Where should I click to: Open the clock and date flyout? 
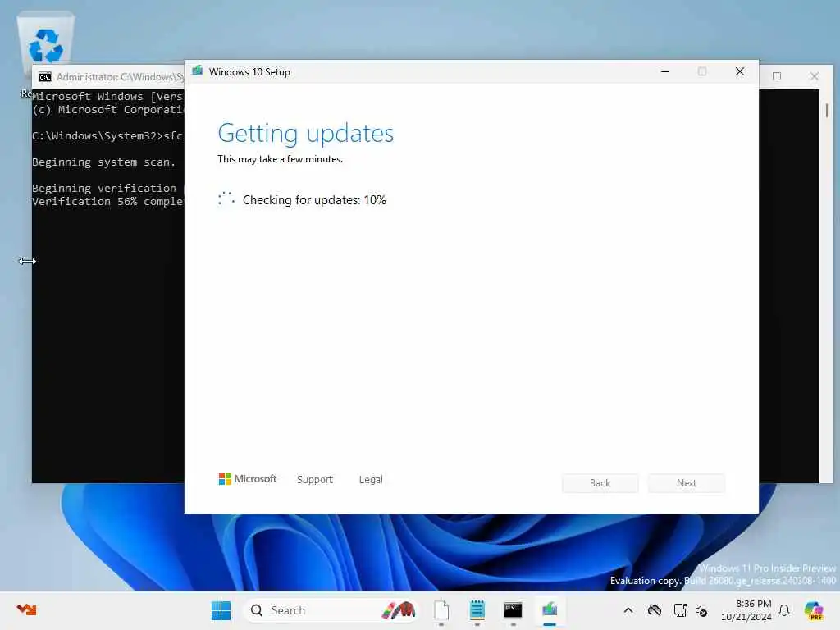[x=746, y=610]
